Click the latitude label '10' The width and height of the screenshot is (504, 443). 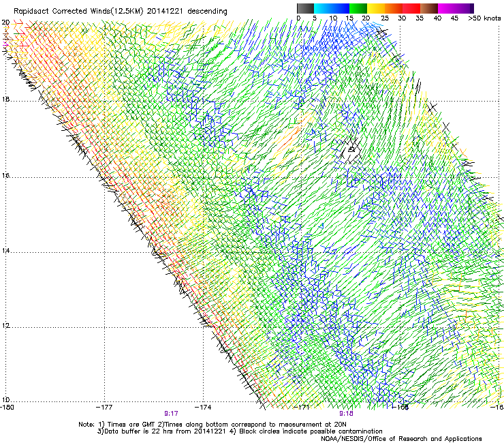(5, 400)
